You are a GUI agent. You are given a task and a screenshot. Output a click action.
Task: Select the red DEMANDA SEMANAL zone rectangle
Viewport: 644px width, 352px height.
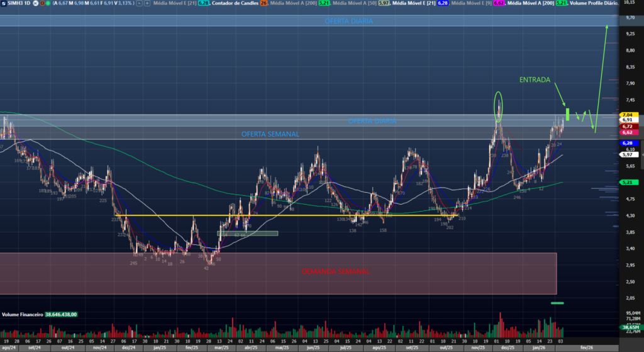pyautogui.click(x=279, y=273)
